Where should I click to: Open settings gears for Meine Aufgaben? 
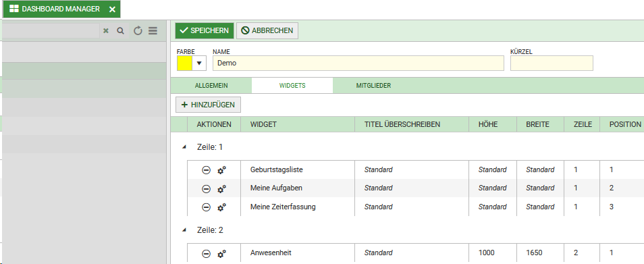tap(222, 189)
